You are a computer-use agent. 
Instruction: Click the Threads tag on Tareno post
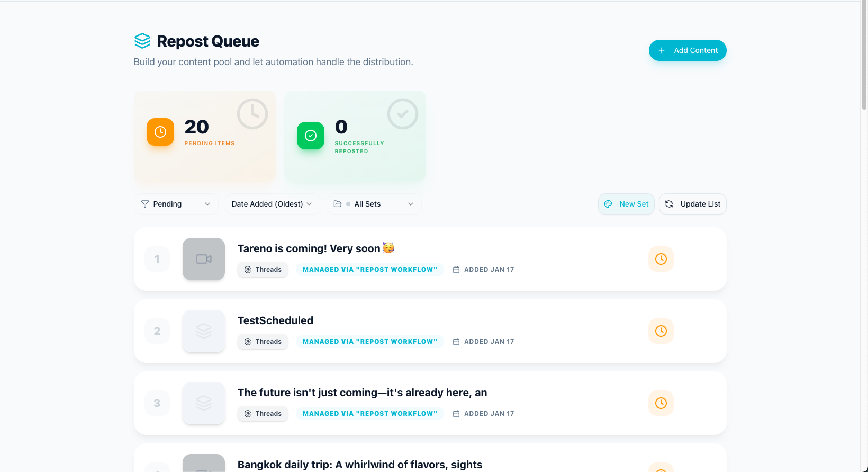pos(263,270)
